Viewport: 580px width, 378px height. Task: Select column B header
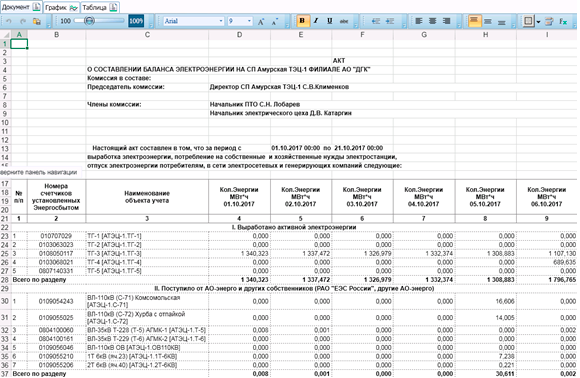(x=56, y=35)
